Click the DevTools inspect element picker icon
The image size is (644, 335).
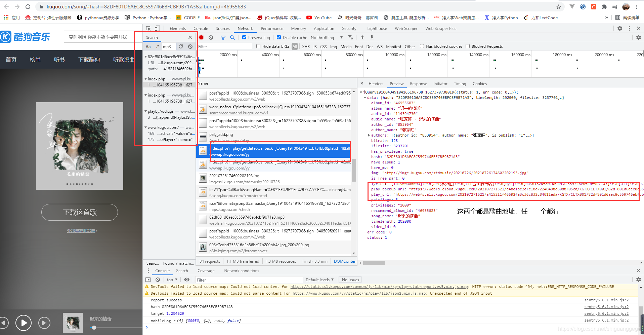click(x=148, y=29)
